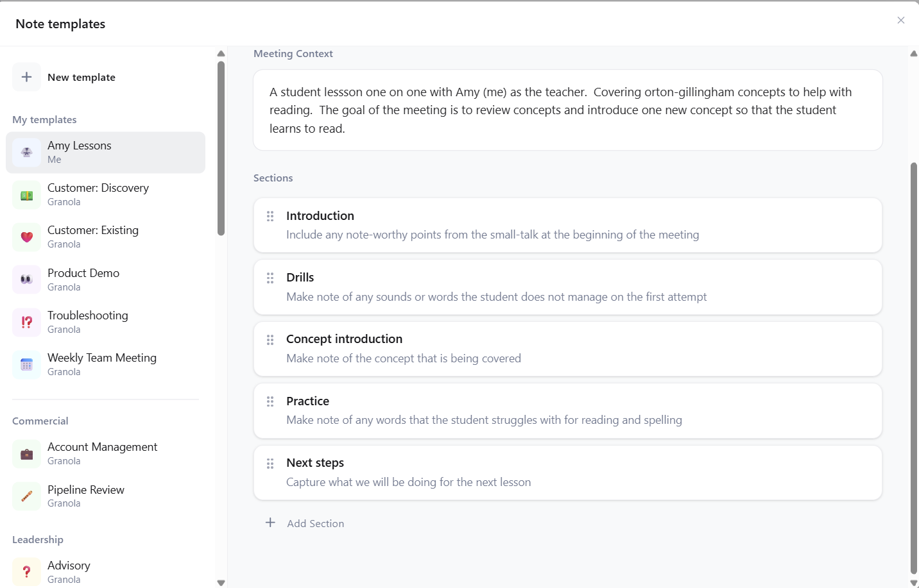Click the red heart Customer: Existing icon
This screenshot has height=588, width=919.
tap(26, 237)
